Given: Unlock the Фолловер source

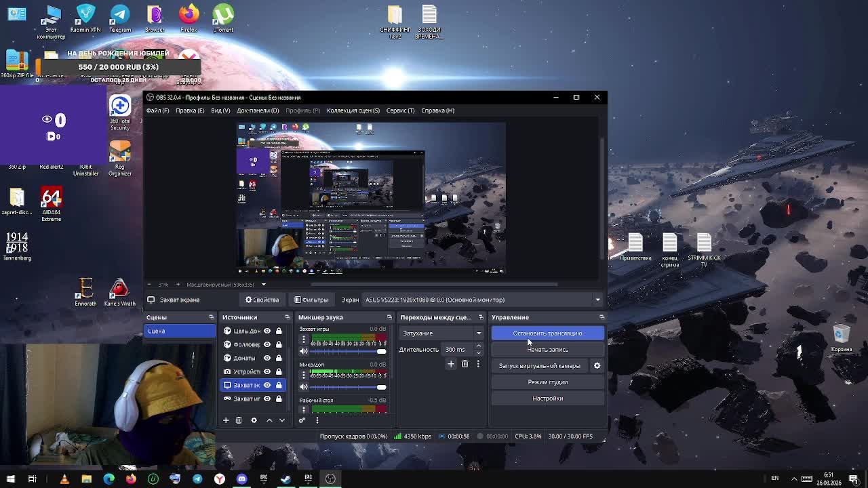Looking at the screenshot, I should (x=279, y=344).
